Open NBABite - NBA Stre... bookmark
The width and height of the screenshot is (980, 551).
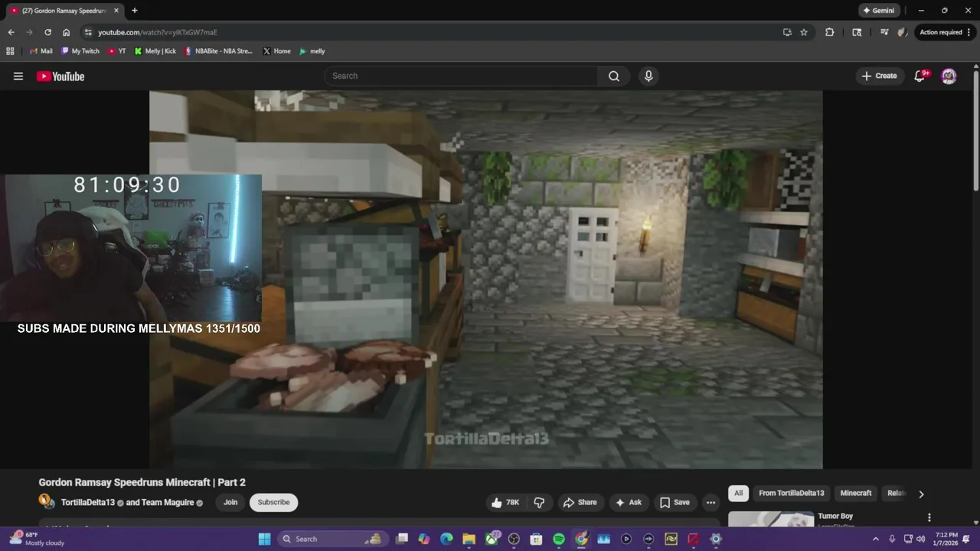click(218, 51)
